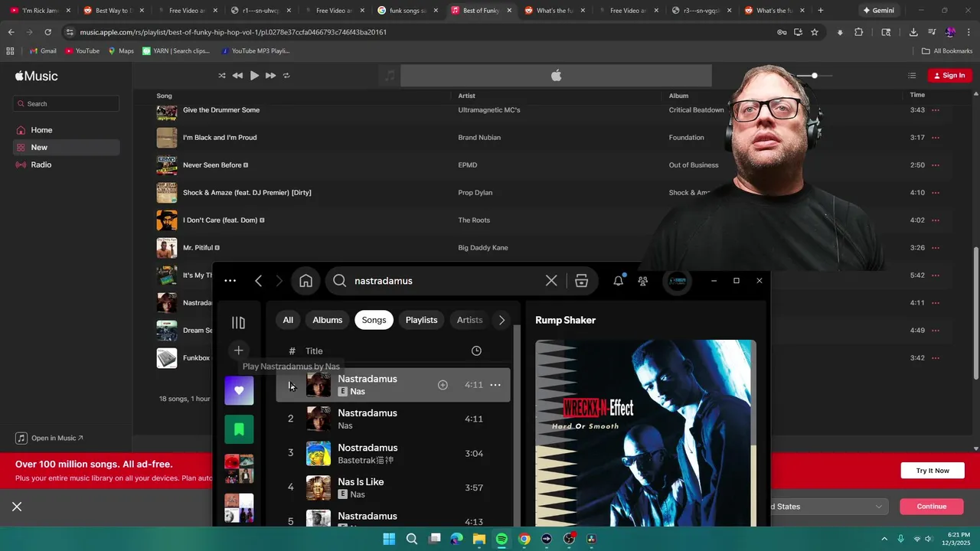Select the Nostradamus by Basetrak song
Screen dimensions: 980x551
pos(394,454)
